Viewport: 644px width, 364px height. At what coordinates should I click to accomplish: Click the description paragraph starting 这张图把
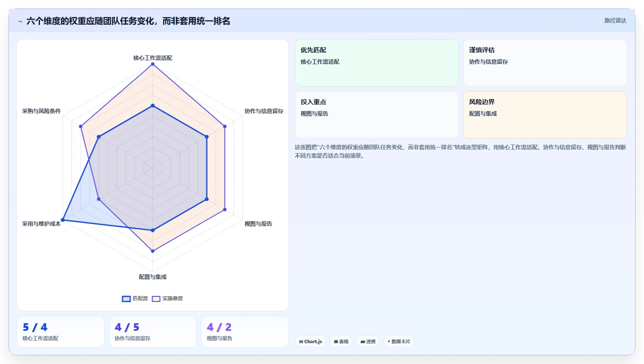(x=460, y=151)
